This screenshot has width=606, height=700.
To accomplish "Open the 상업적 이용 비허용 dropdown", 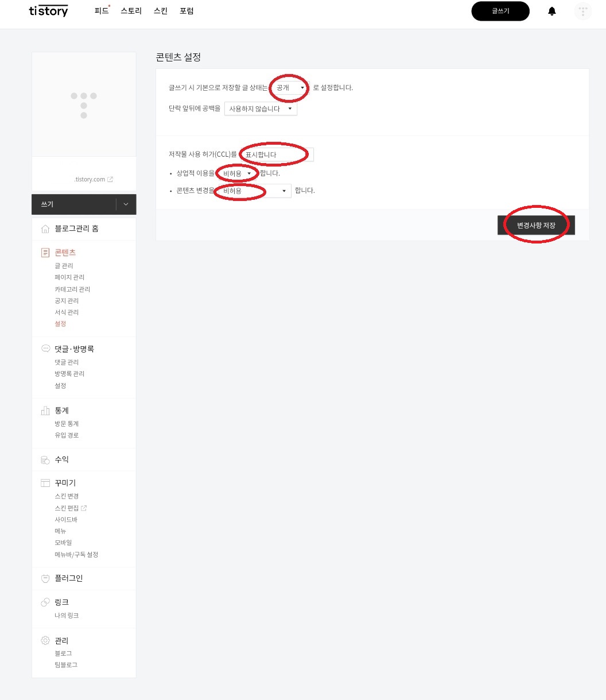I will point(238,173).
